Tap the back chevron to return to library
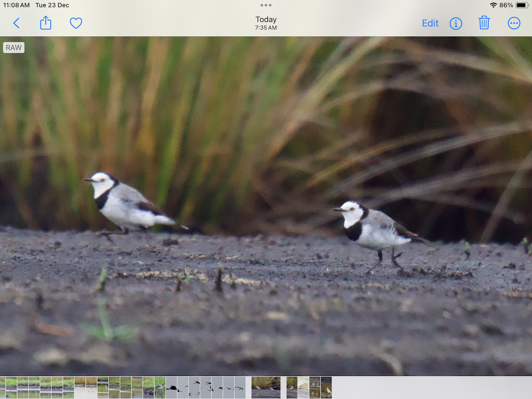 [x=16, y=23]
